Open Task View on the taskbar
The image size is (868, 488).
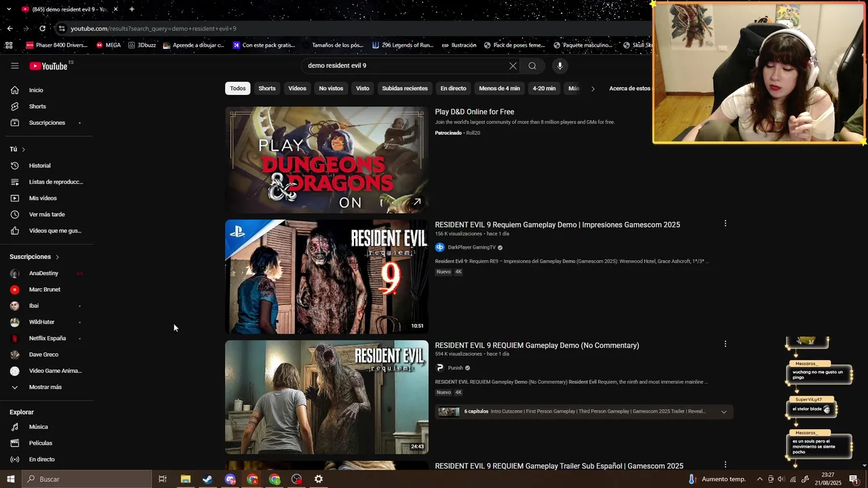click(x=163, y=479)
